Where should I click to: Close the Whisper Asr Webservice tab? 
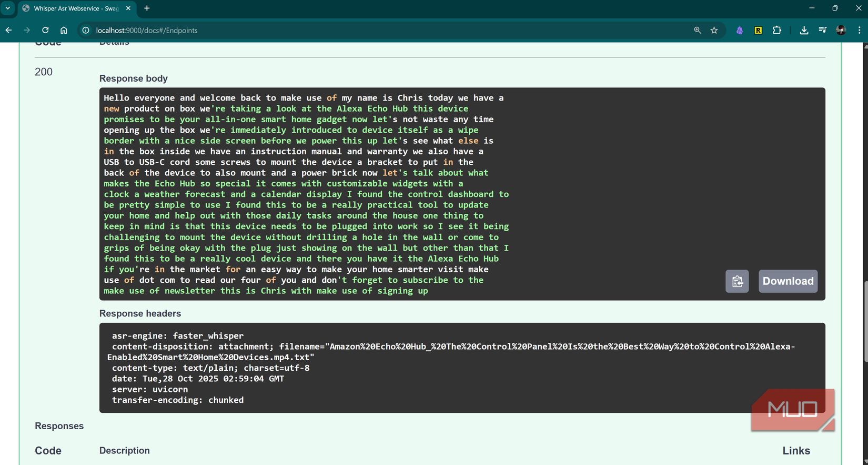(x=129, y=8)
